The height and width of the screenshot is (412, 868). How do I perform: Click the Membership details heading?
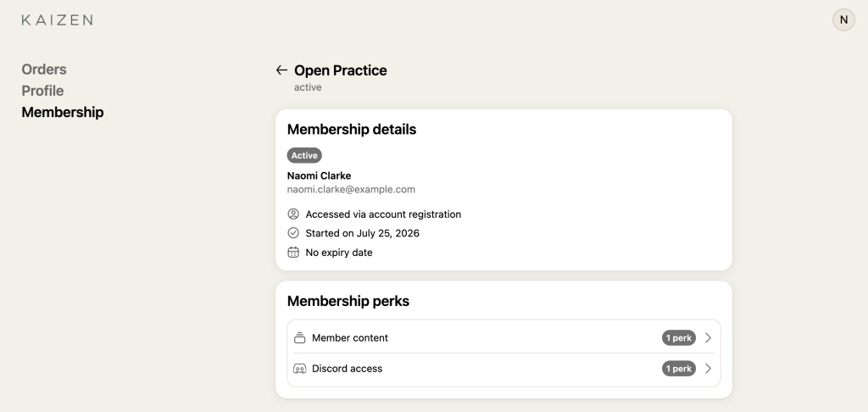(x=352, y=129)
